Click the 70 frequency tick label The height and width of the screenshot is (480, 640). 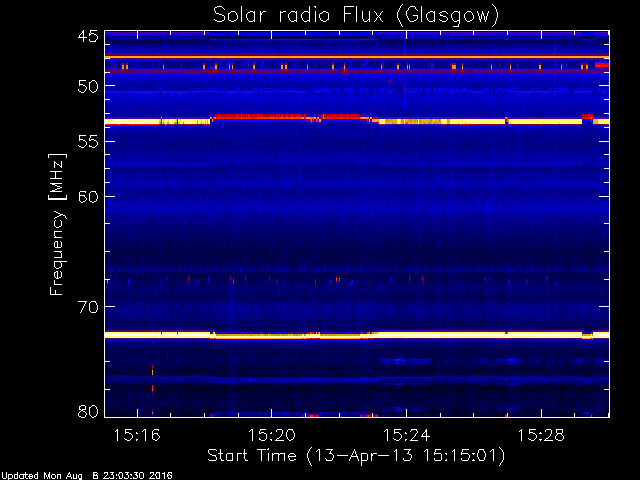[x=88, y=307]
